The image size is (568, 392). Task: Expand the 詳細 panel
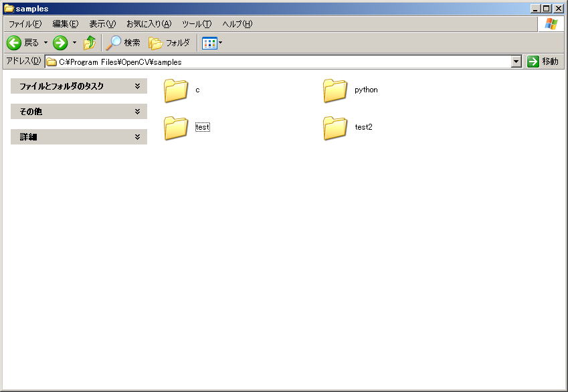point(79,137)
